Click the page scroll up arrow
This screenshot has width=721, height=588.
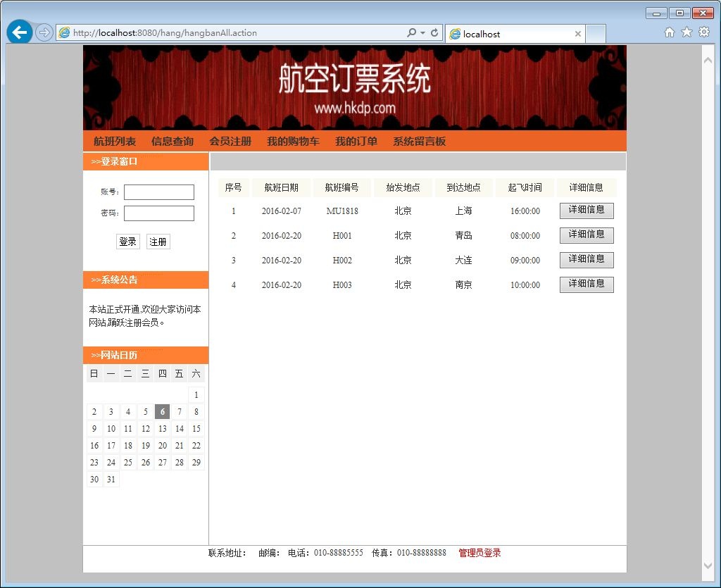coord(708,61)
